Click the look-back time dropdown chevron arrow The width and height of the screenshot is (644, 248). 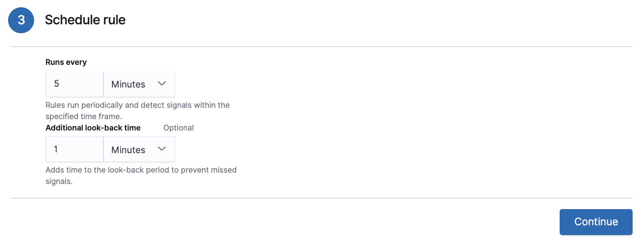pyautogui.click(x=162, y=149)
